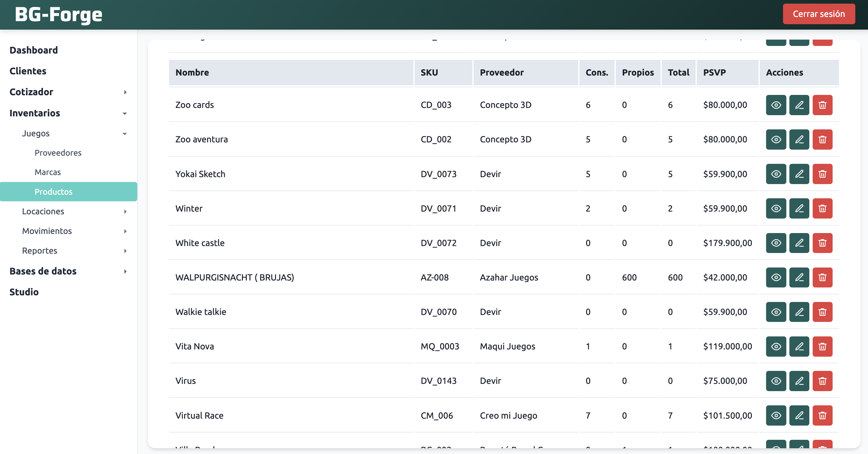Select SKU cell MQ_0003
The image size is (868, 454).
(x=440, y=347)
